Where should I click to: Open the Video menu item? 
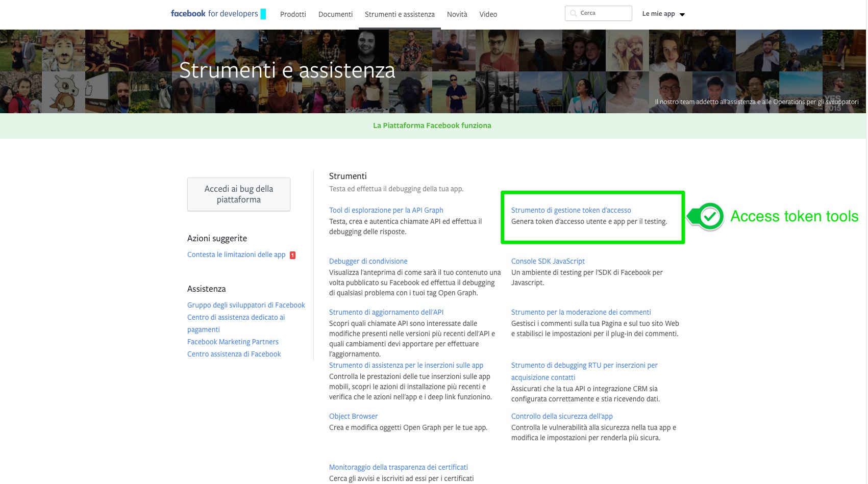488,14
